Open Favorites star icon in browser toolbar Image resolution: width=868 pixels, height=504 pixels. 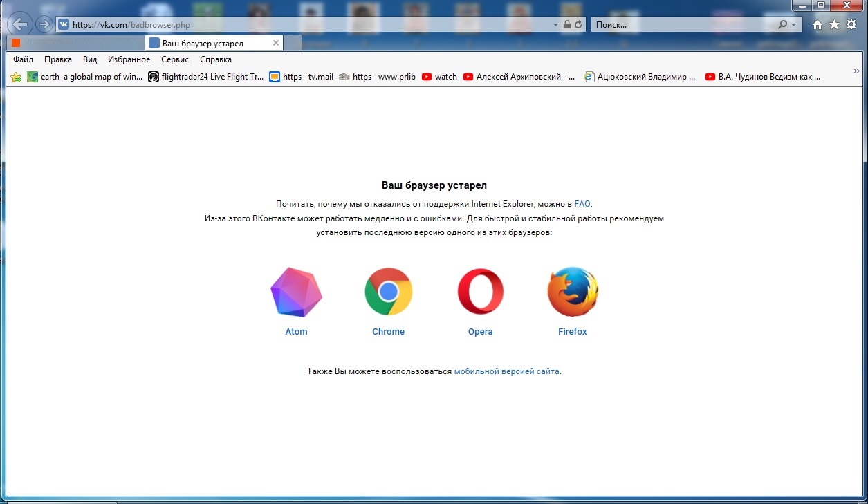834,25
